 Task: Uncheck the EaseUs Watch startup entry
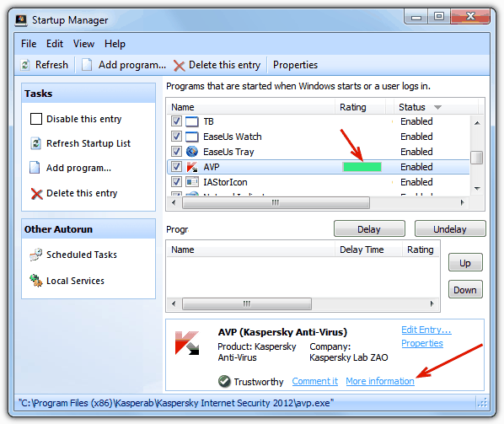(x=176, y=137)
